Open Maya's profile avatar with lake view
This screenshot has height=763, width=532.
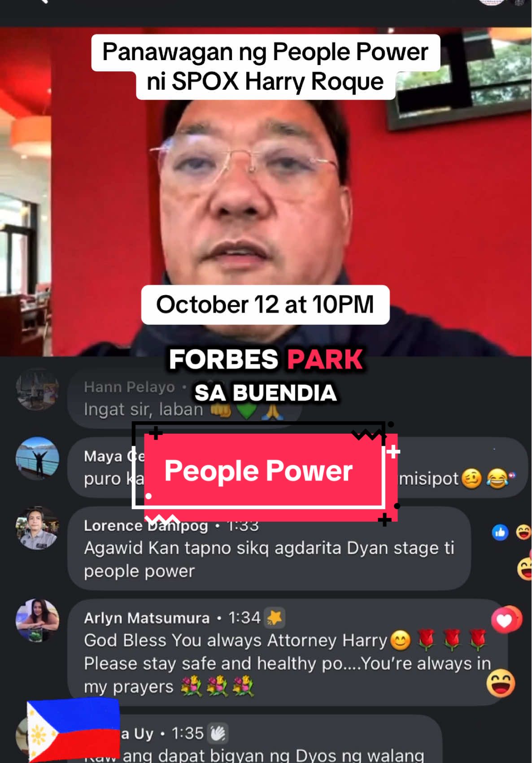(x=37, y=458)
